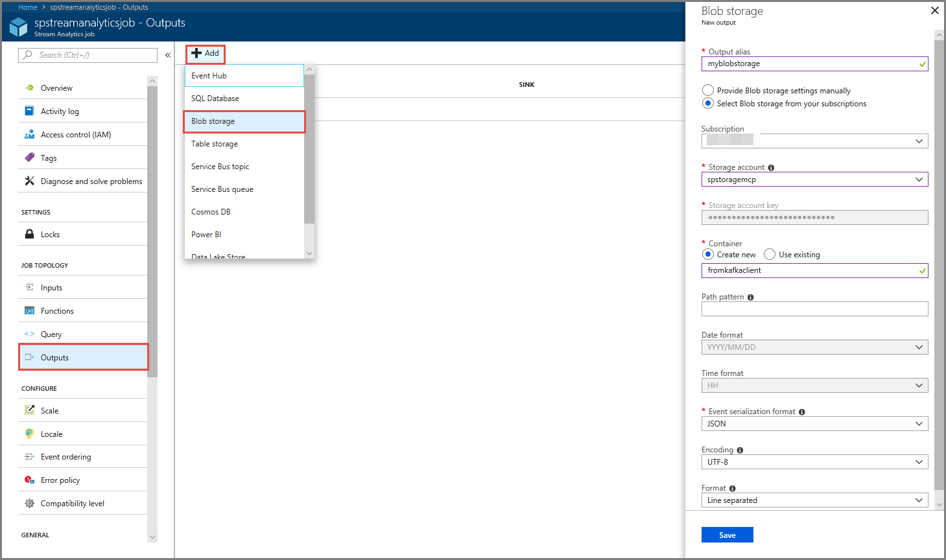
Task: Select SQL Database from the output list
Action: click(x=215, y=99)
